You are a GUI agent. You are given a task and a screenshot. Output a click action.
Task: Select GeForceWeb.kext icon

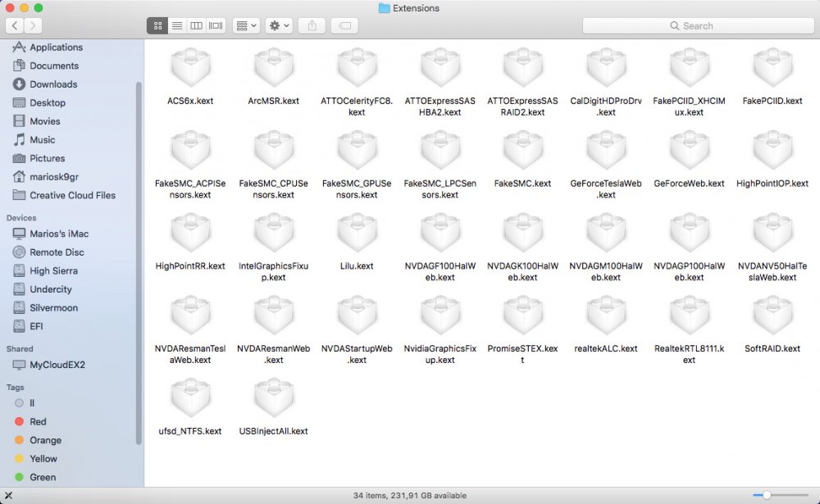690,151
